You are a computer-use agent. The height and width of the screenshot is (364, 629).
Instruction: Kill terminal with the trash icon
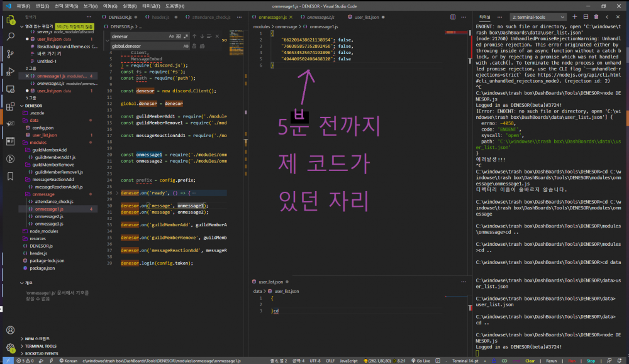[x=596, y=17]
